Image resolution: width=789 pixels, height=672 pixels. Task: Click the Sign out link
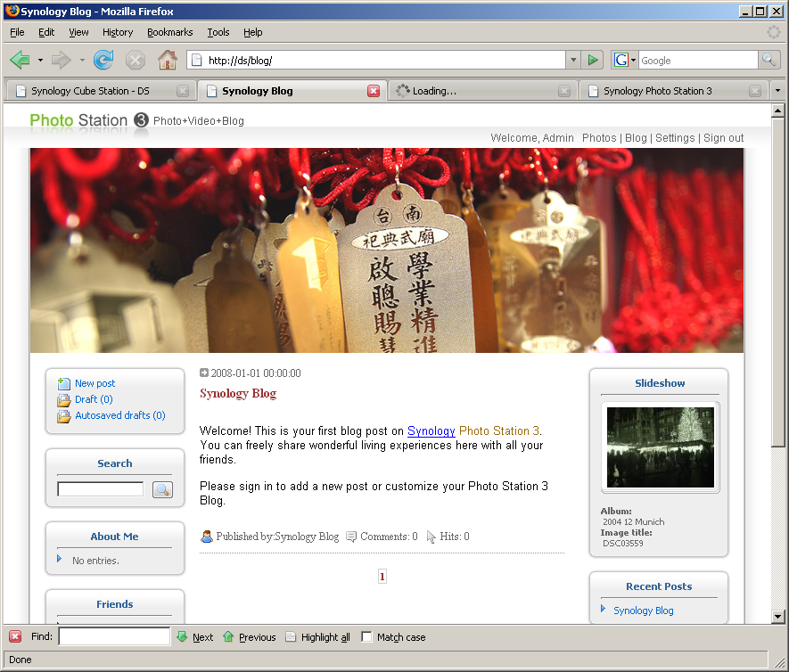point(723,138)
